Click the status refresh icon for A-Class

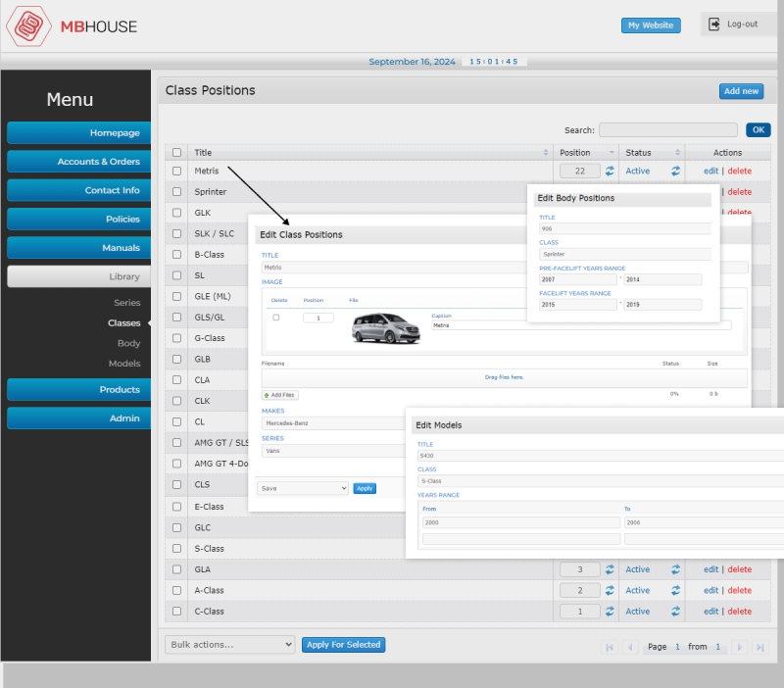675,591
